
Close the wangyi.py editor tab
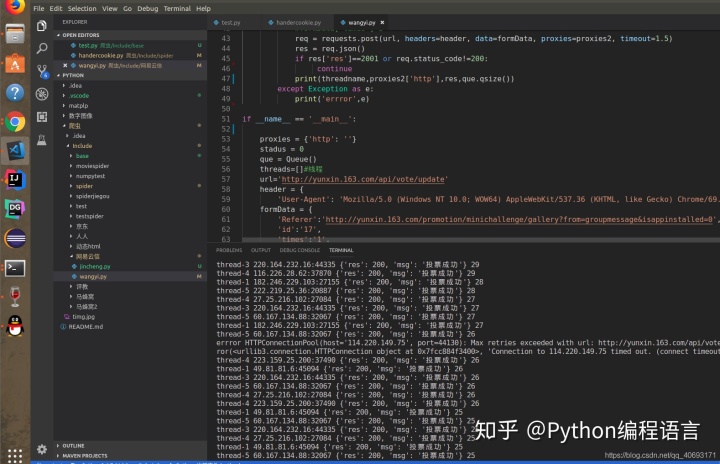pos(382,22)
